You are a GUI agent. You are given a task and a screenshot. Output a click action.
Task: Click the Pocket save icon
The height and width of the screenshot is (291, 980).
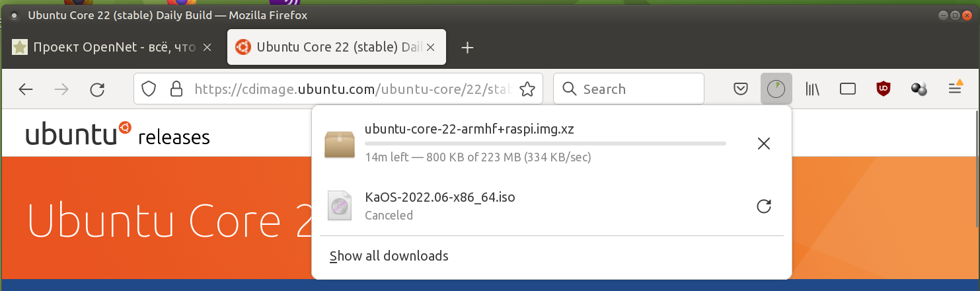coord(741,89)
